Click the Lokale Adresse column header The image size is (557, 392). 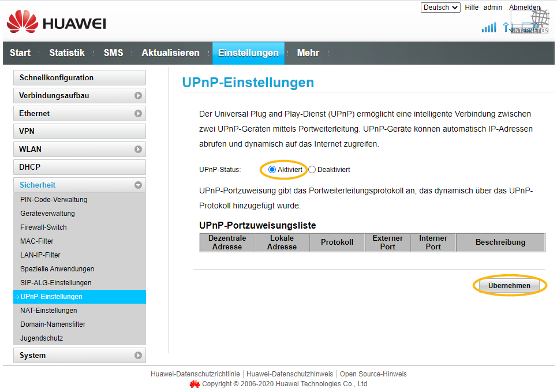coord(282,242)
